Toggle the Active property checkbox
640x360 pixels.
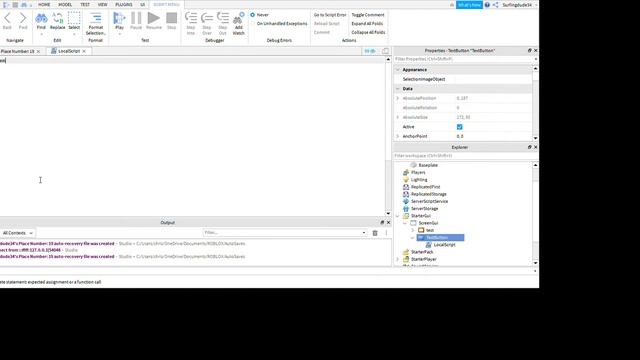tap(460, 127)
